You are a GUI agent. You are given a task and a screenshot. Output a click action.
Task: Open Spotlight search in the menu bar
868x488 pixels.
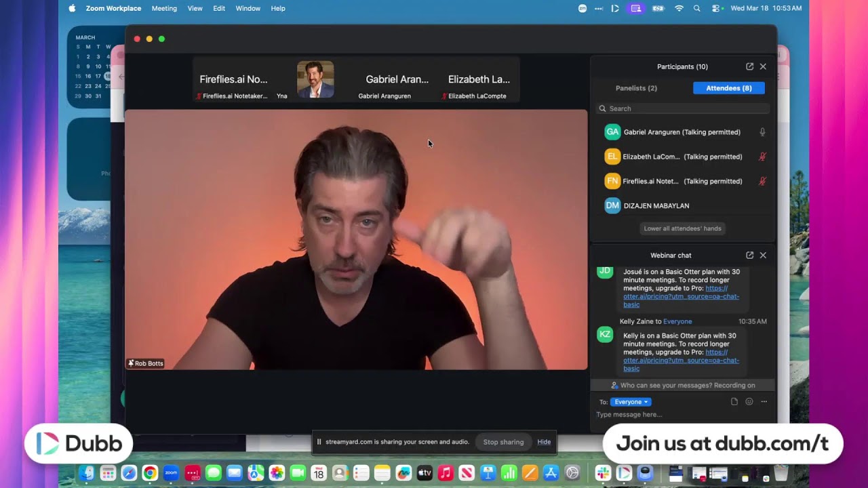697,8
